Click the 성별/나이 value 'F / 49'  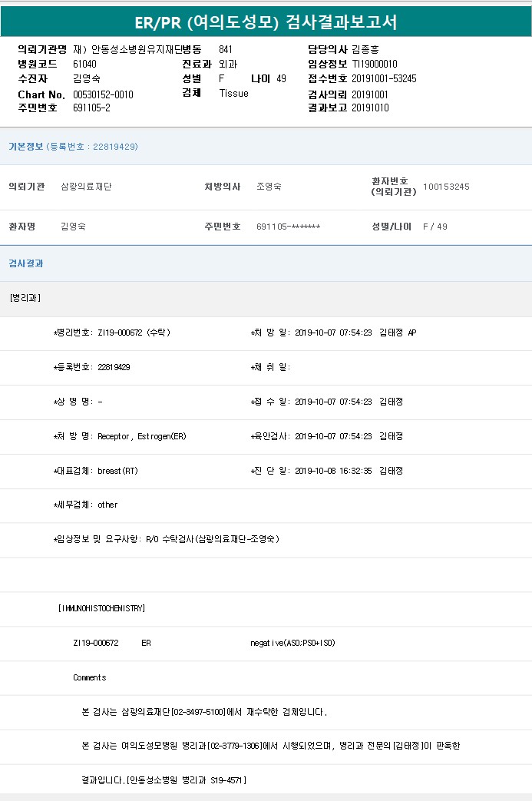[x=435, y=227]
